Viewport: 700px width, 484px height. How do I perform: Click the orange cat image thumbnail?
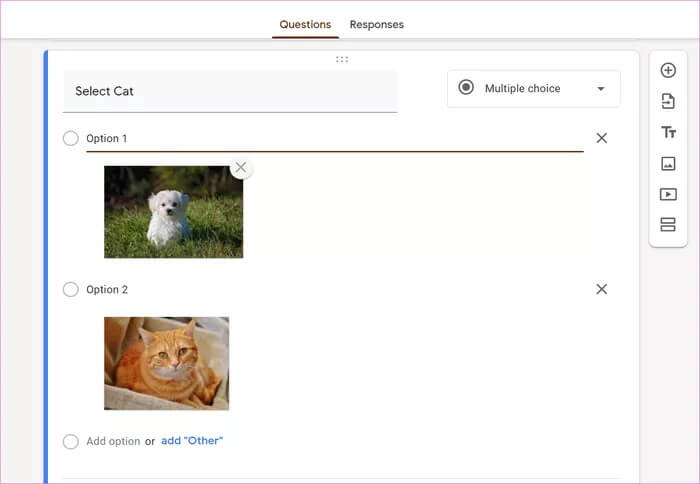click(x=167, y=363)
